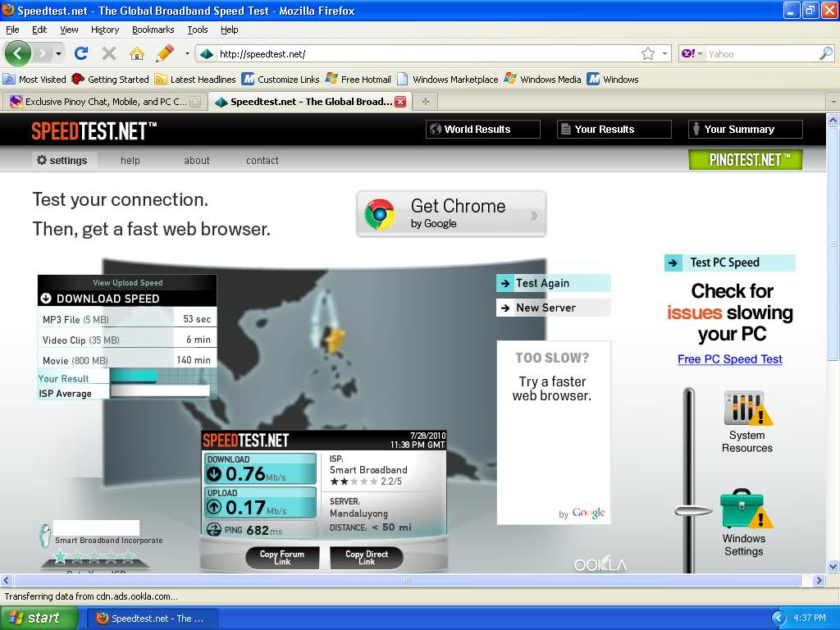Open the Free PC Speed Test link
Screen dimensions: 840x630
point(729,359)
